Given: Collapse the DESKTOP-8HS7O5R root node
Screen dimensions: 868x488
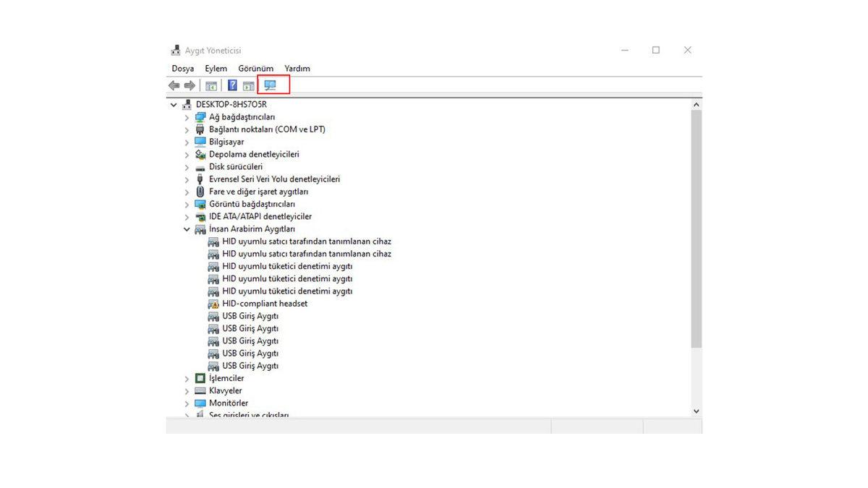Looking at the screenshot, I should click(174, 105).
